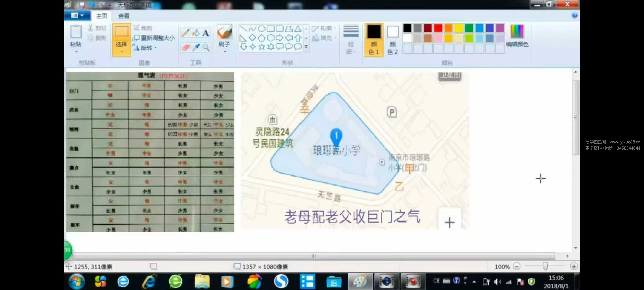The width and height of the screenshot is (644, 290).
Task: Activate the 颜色 2 color selector
Action: pos(393,40)
